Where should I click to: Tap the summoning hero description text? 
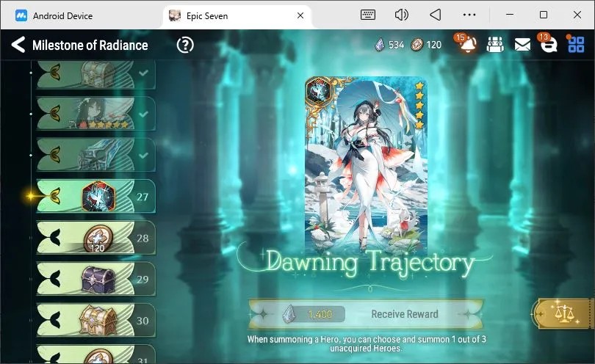point(367,343)
